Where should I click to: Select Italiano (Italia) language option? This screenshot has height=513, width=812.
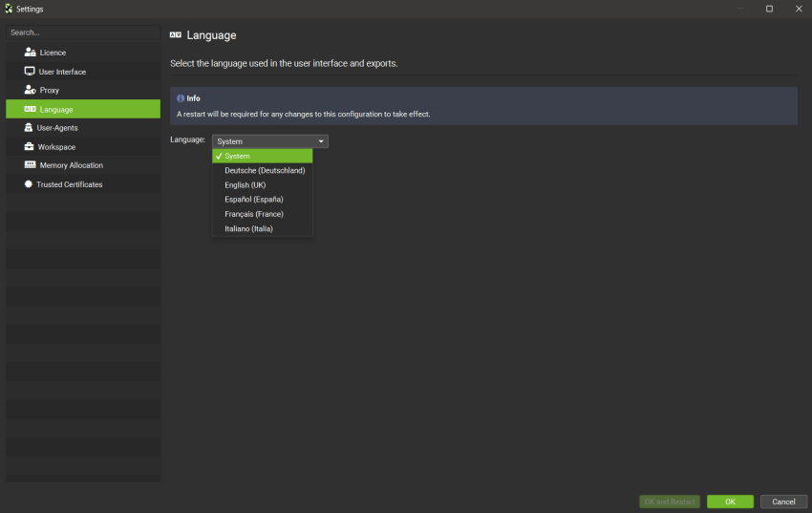coord(249,229)
